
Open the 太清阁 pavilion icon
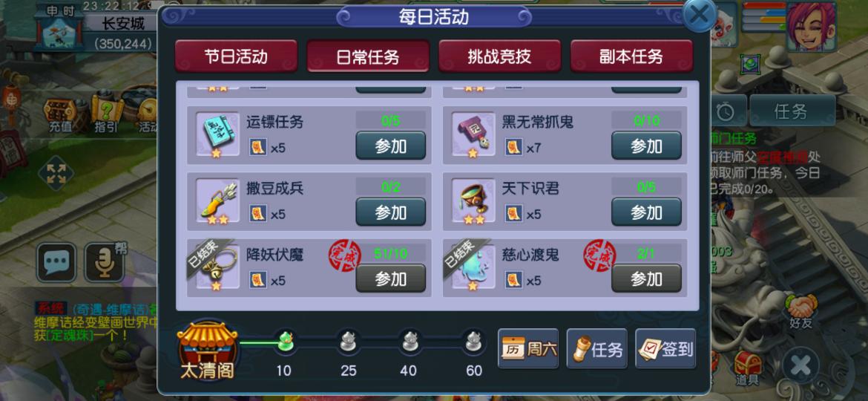207,351
